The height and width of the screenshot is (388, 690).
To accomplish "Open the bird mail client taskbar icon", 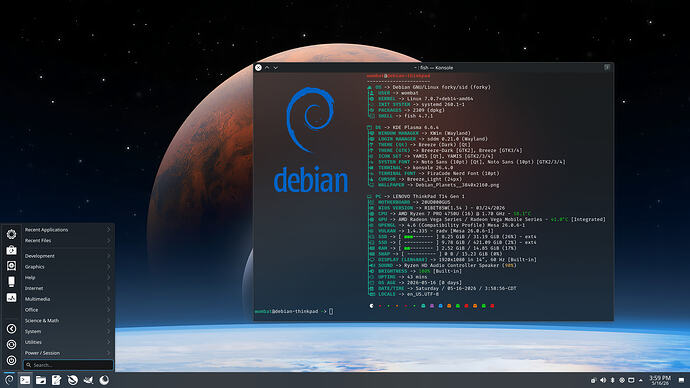I will tap(88, 380).
